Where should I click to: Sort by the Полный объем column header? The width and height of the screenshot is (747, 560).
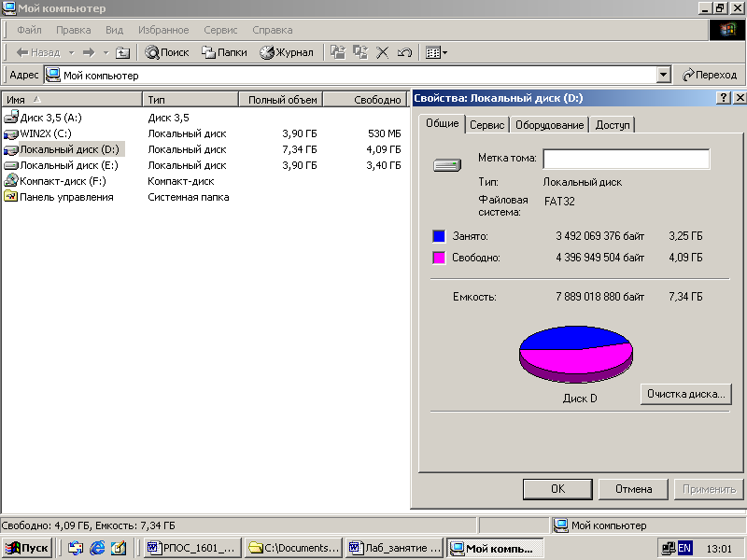(x=281, y=100)
